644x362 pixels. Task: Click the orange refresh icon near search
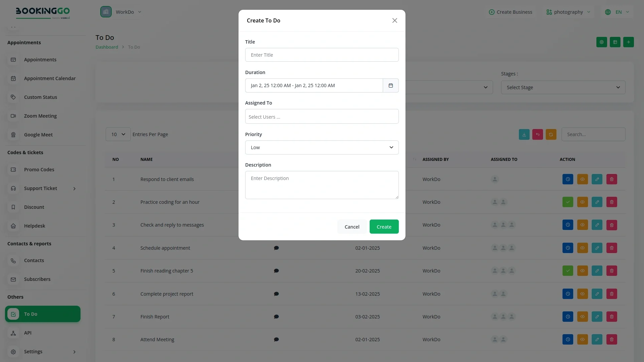pos(551,134)
